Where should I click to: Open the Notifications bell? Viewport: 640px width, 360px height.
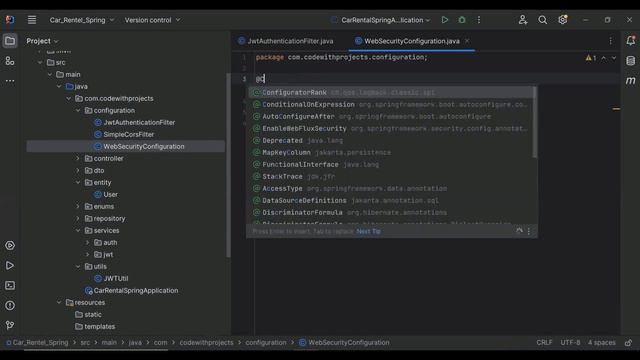point(631,40)
